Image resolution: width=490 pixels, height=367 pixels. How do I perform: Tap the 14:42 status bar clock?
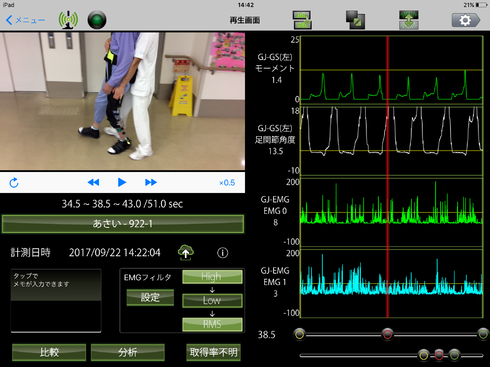coord(246,5)
